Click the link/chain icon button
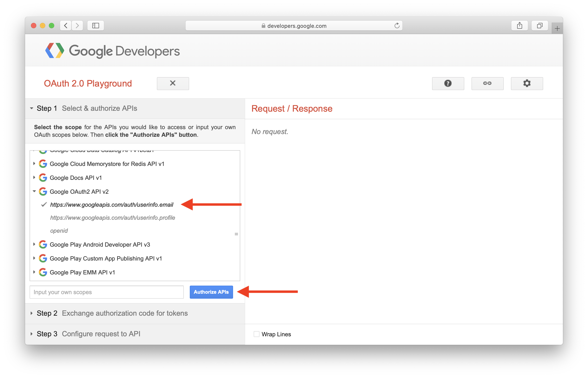This screenshot has width=588, height=378. tap(487, 83)
